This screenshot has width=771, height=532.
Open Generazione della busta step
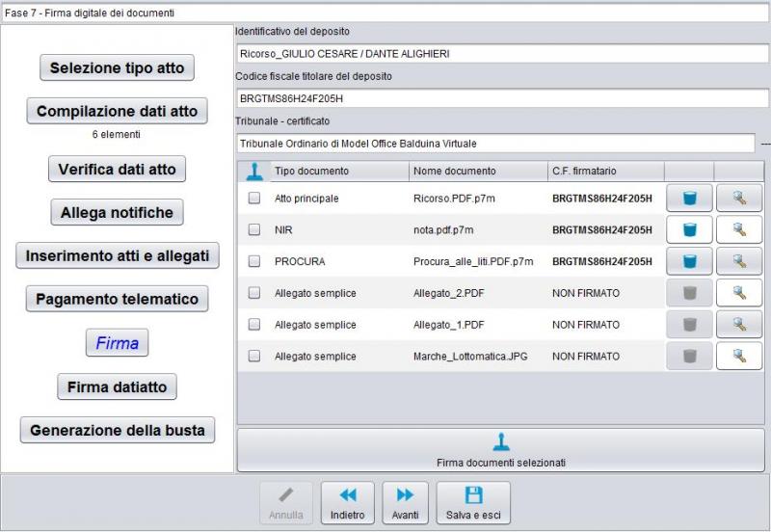point(117,430)
